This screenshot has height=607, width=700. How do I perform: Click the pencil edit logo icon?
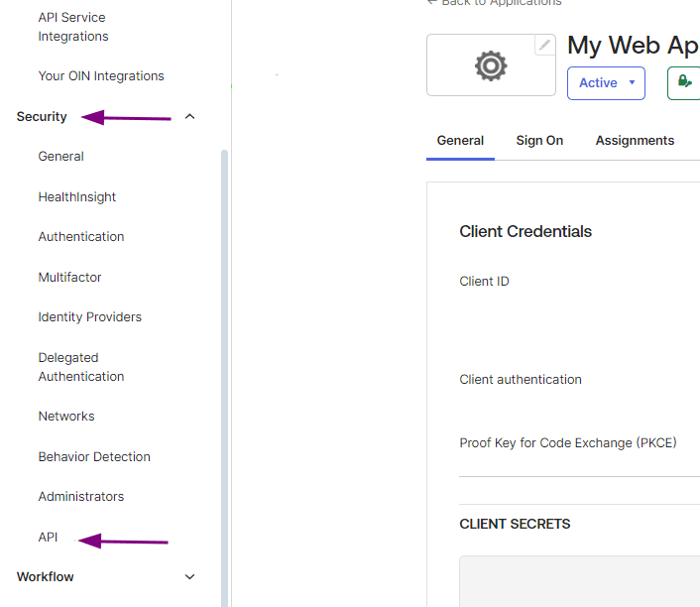coord(544,46)
